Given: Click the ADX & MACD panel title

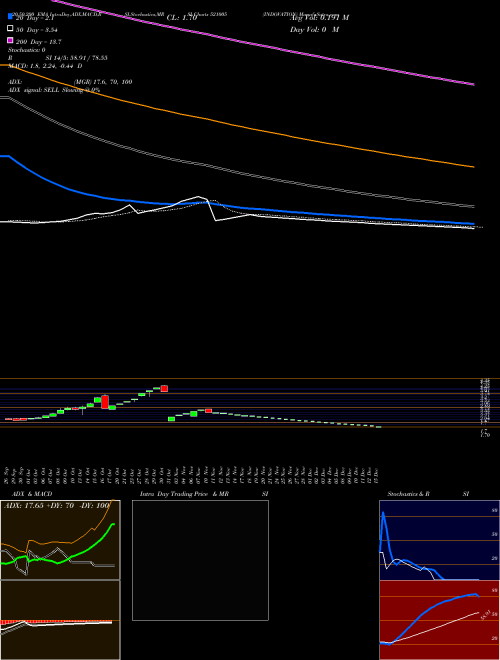Looking at the screenshot, I should (32, 494).
